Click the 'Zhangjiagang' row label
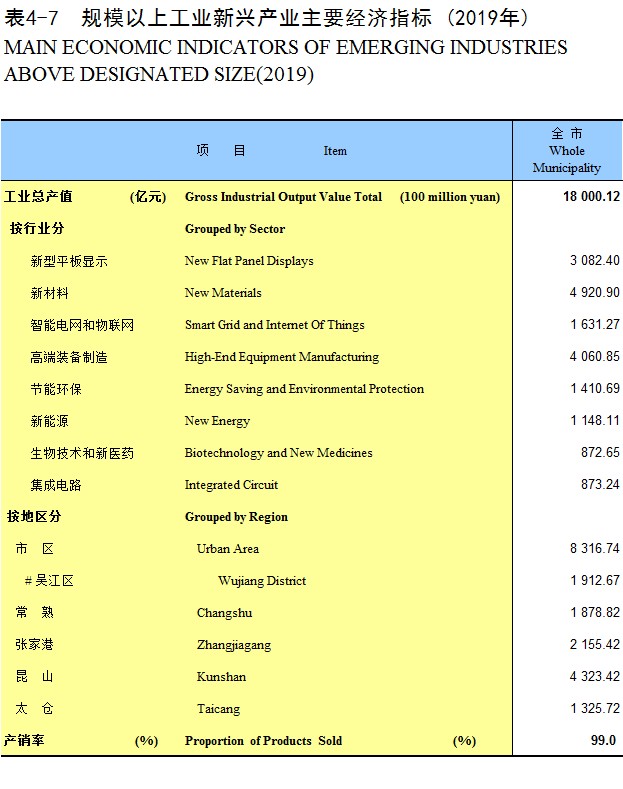Viewport: 623px width, 789px height. tap(233, 645)
